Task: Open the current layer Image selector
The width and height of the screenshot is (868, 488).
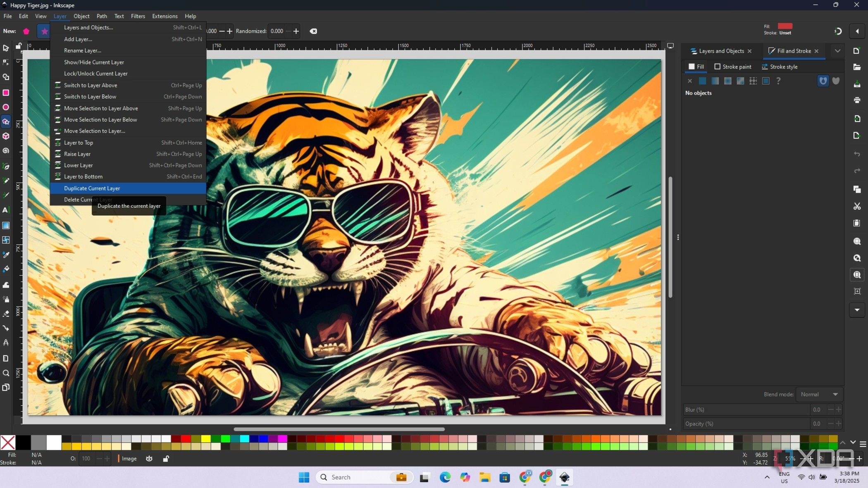Action: pos(129,459)
